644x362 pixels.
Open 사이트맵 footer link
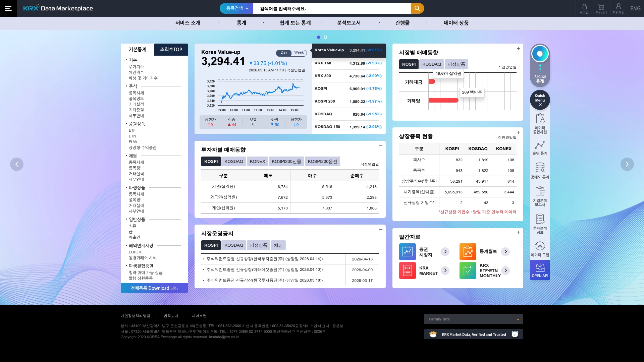pyautogui.click(x=199, y=316)
